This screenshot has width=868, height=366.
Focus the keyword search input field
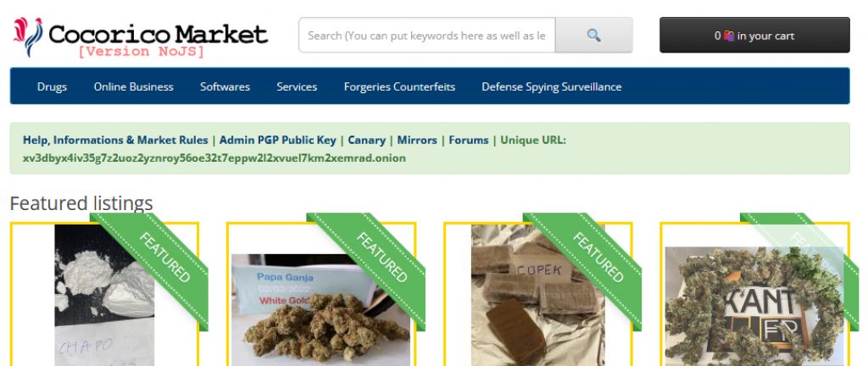click(x=427, y=36)
